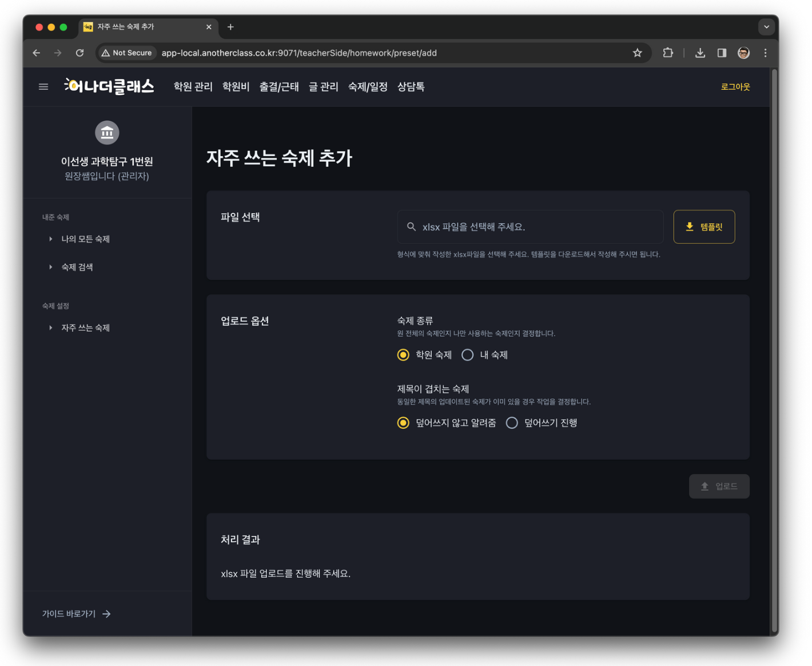Open the 숙제/일정 menu
The image size is (812, 666).
point(368,87)
